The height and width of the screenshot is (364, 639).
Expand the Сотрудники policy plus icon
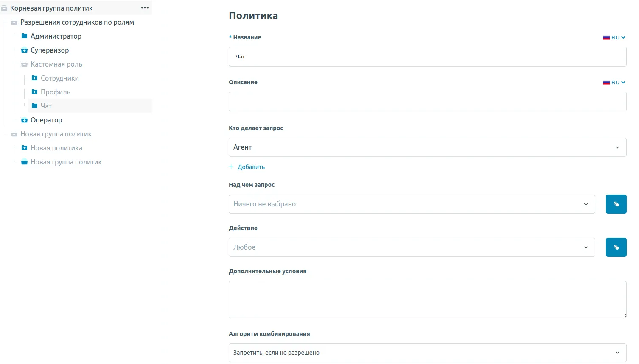coord(35,78)
